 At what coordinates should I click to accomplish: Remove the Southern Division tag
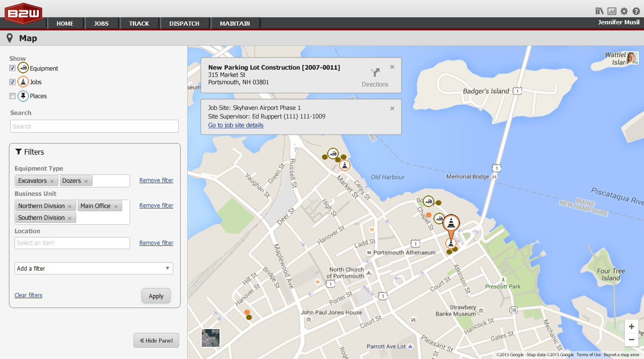click(70, 218)
